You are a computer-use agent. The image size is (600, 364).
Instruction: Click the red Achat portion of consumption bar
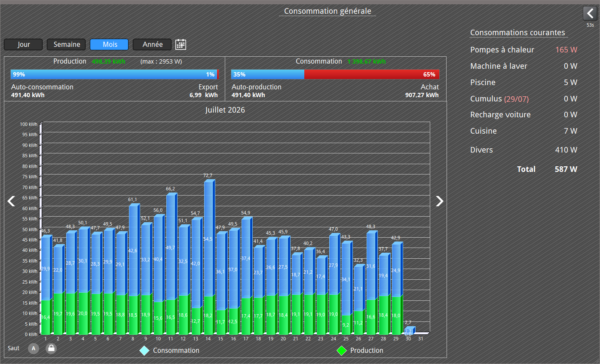[372, 74]
